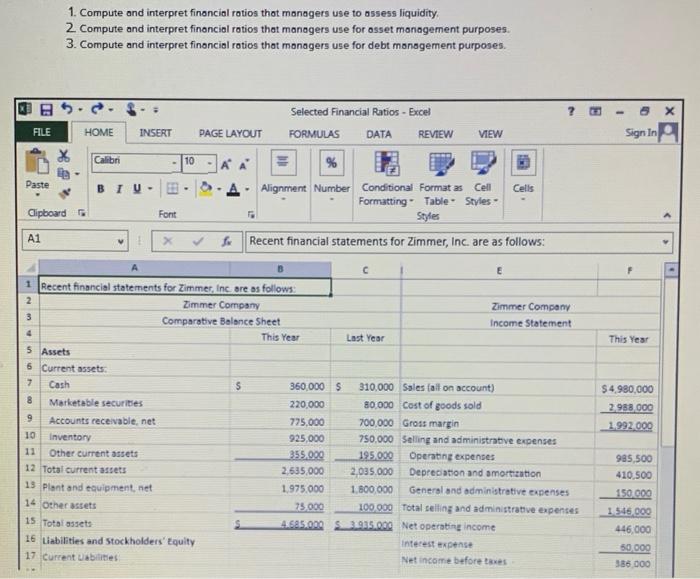Click the Sign In link
700x579 pixels.
point(641,133)
